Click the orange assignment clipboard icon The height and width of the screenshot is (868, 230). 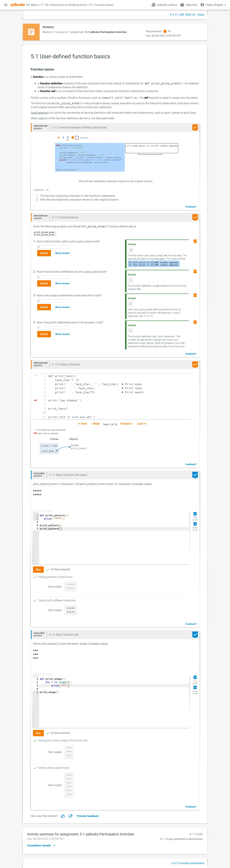(x=31, y=32)
